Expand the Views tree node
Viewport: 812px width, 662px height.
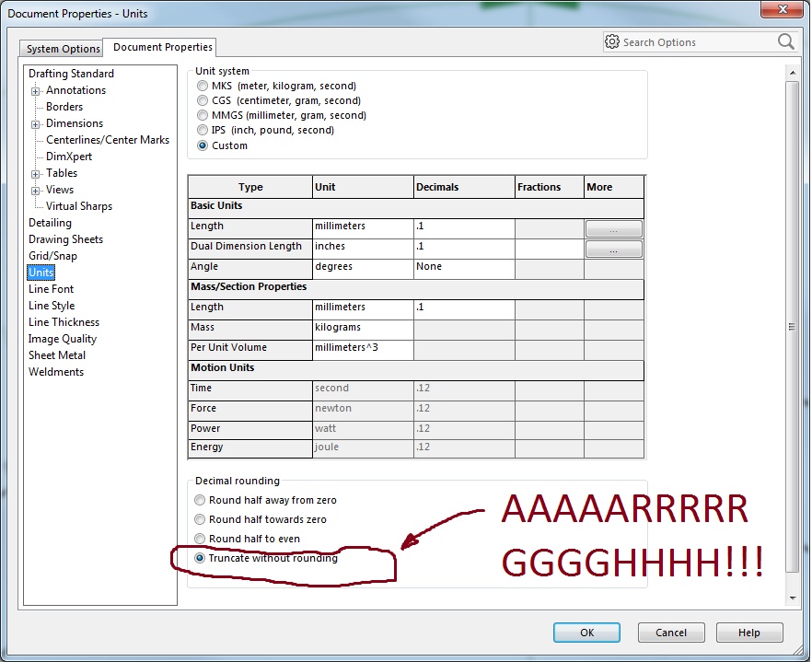pyautogui.click(x=35, y=191)
